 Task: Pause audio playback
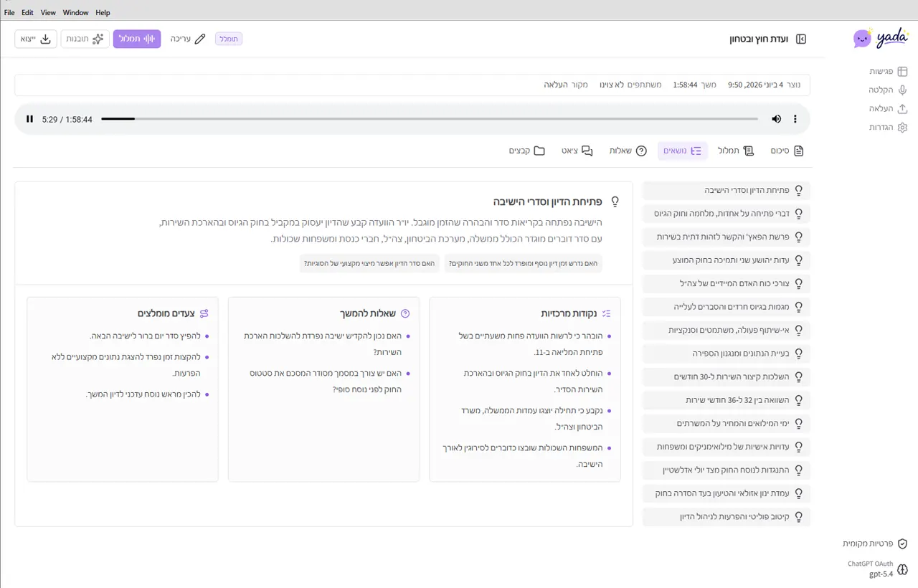click(29, 119)
